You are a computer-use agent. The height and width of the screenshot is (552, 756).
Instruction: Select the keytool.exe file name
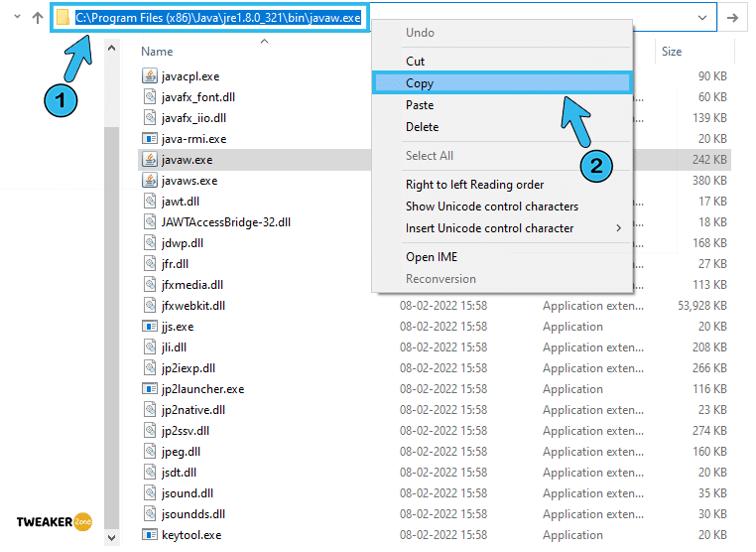tap(191, 535)
